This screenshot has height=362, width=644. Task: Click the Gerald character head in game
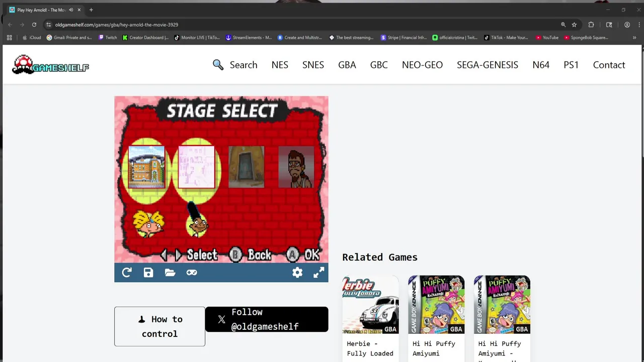point(197,220)
